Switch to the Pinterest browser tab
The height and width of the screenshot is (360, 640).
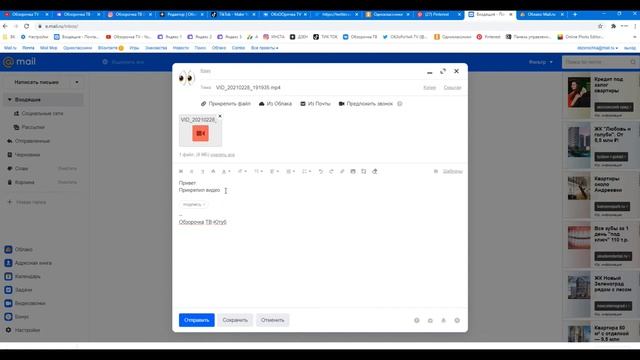[x=439, y=14]
